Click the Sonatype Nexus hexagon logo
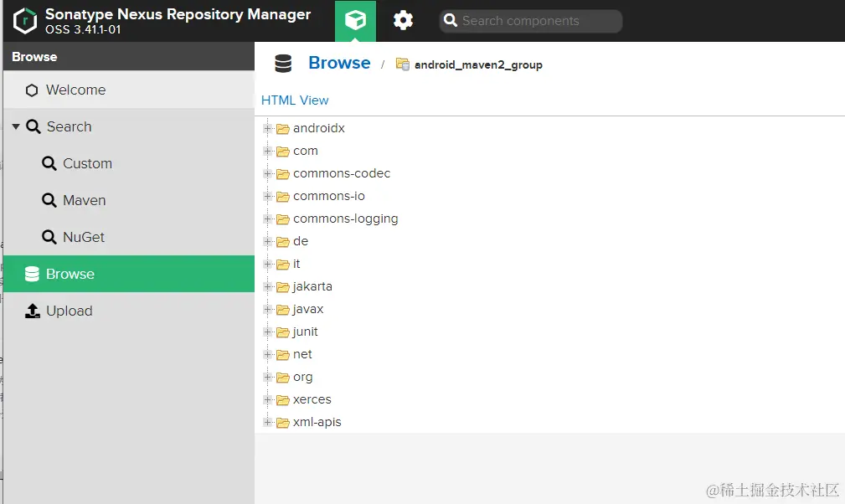 tap(25, 21)
